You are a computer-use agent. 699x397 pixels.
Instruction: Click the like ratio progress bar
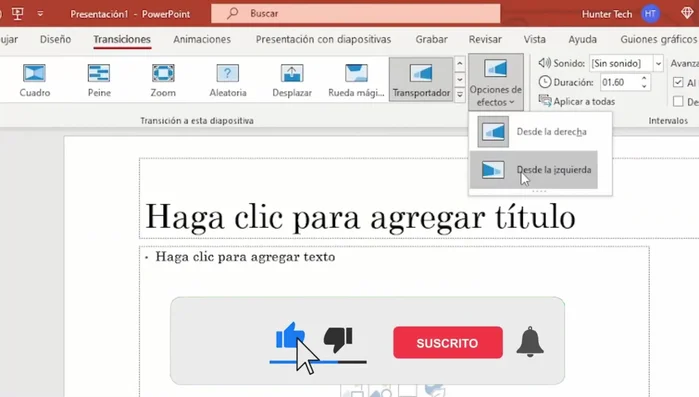coord(318,362)
